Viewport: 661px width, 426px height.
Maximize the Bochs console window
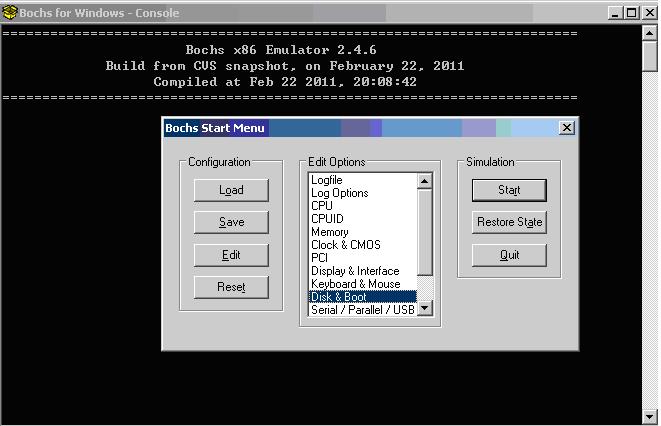631,12
